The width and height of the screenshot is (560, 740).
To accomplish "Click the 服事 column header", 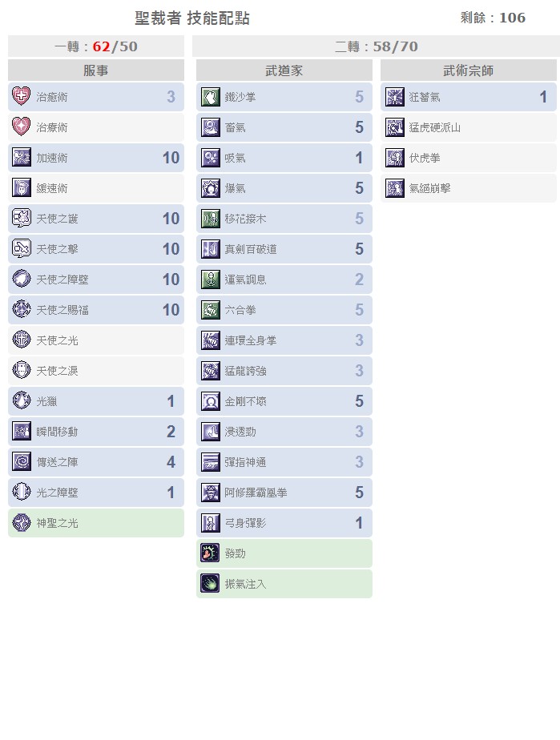I will point(96,70).
